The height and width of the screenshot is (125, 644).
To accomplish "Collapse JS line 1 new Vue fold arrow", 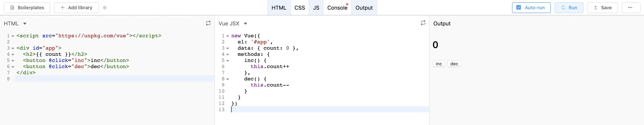I will click(x=227, y=36).
